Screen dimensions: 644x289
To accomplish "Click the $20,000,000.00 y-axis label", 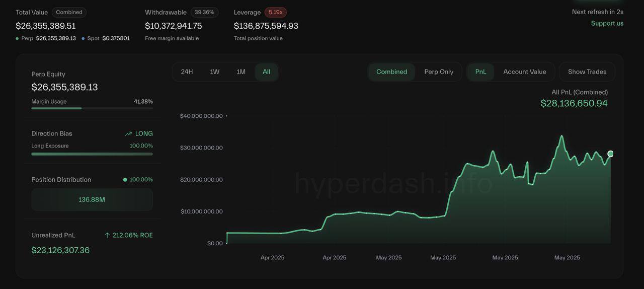I will [201, 179].
